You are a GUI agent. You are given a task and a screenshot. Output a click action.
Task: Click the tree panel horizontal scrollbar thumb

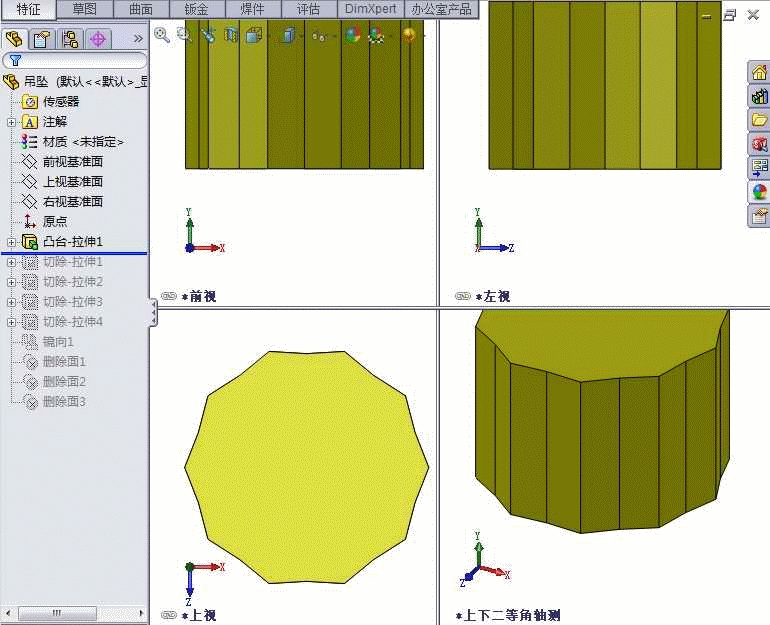(57, 613)
